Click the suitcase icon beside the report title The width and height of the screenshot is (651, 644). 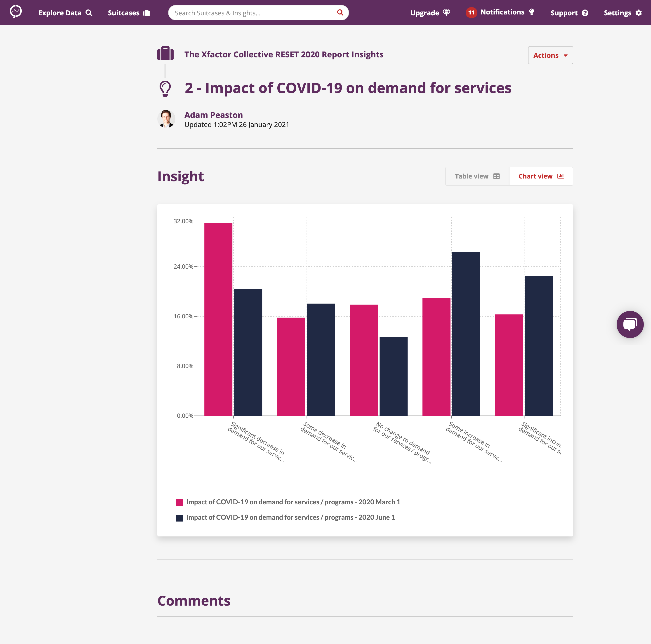[165, 53]
